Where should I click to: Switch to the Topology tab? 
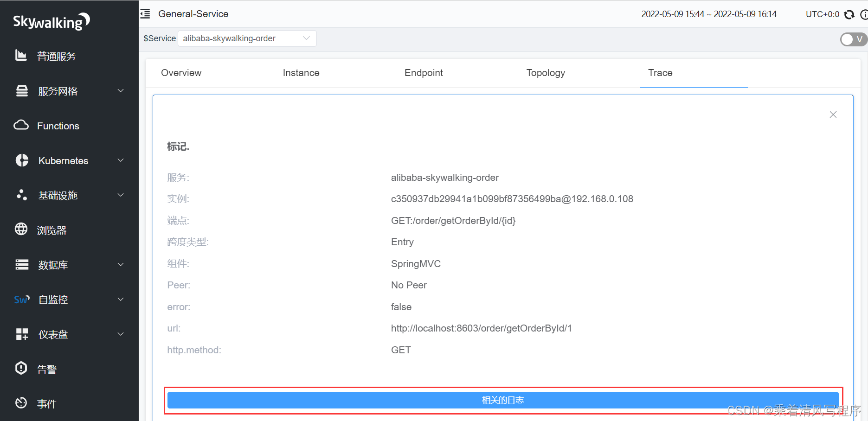coord(546,73)
